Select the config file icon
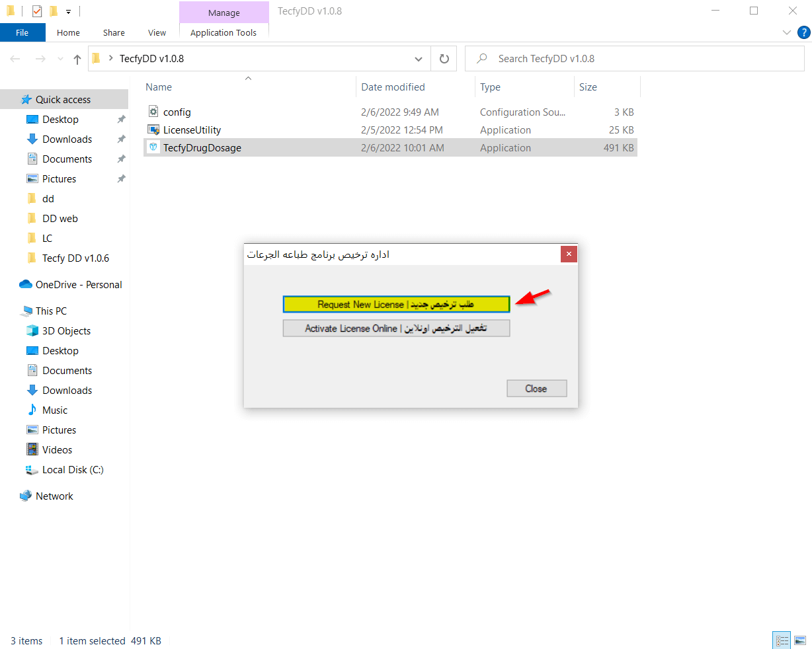 click(x=153, y=112)
